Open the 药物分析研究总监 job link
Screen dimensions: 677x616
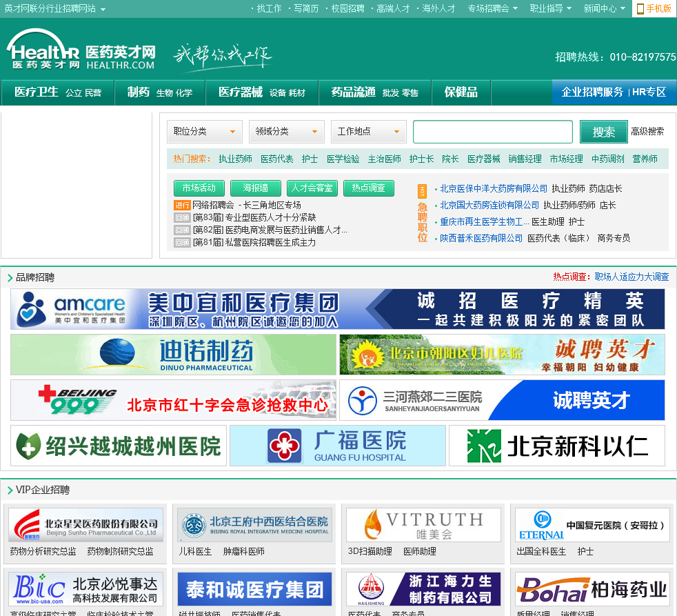[x=43, y=552]
